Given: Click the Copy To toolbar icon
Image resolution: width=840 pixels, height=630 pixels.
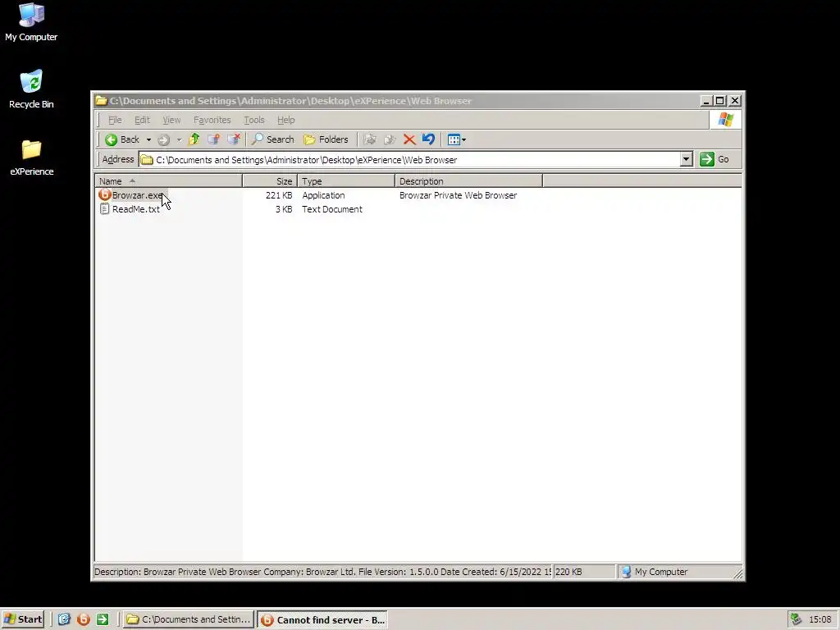Looking at the screenshot, I should pyautogui.click(x=390, y=139).
